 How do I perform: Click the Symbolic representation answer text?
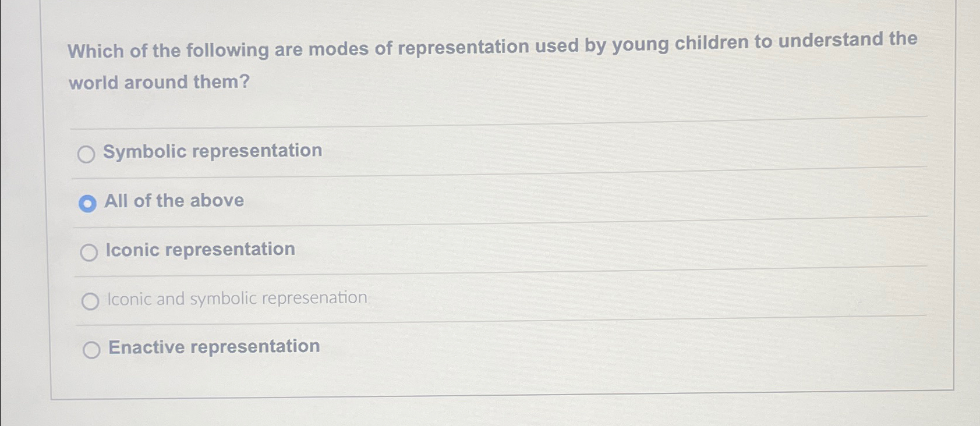(x=213, y=151)
